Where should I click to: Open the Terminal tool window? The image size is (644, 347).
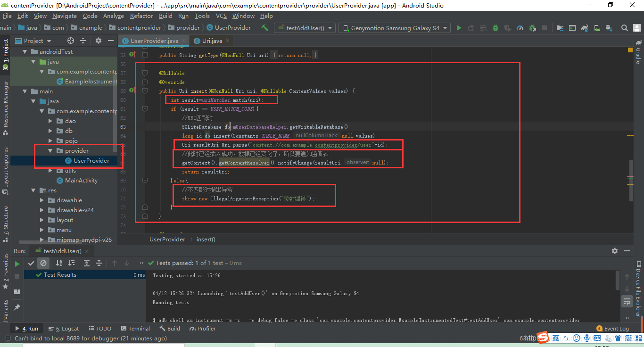(135, 329)
